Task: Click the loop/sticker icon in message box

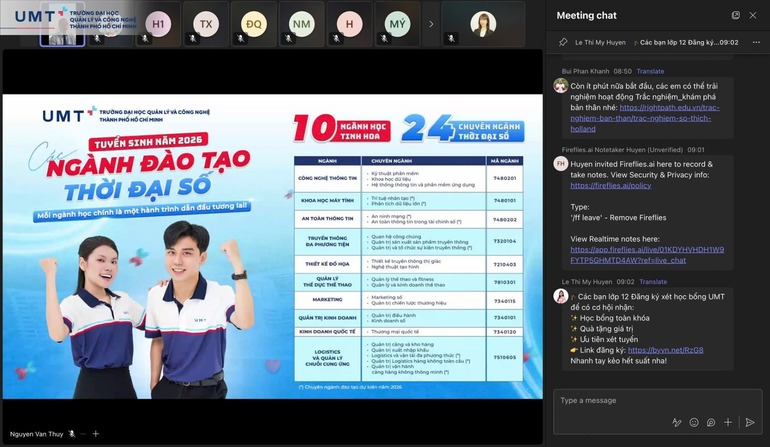Action: click(711, 423)
